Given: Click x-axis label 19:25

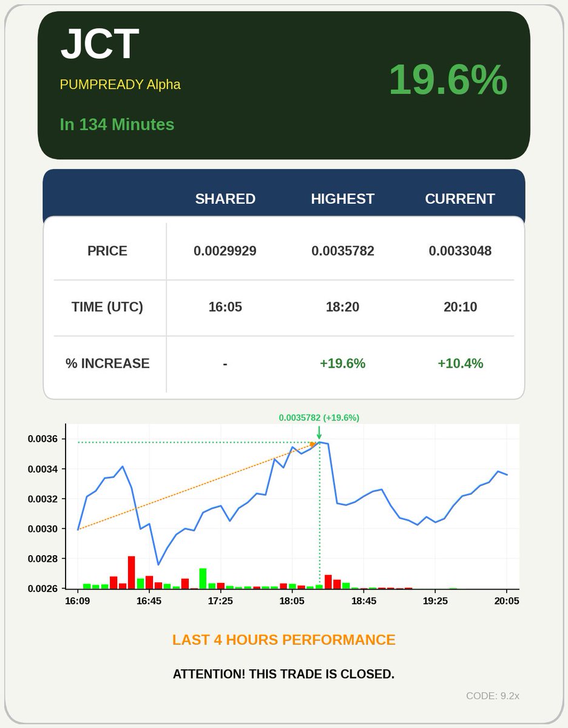Looking at the screenshot, I should click(435, 601).
